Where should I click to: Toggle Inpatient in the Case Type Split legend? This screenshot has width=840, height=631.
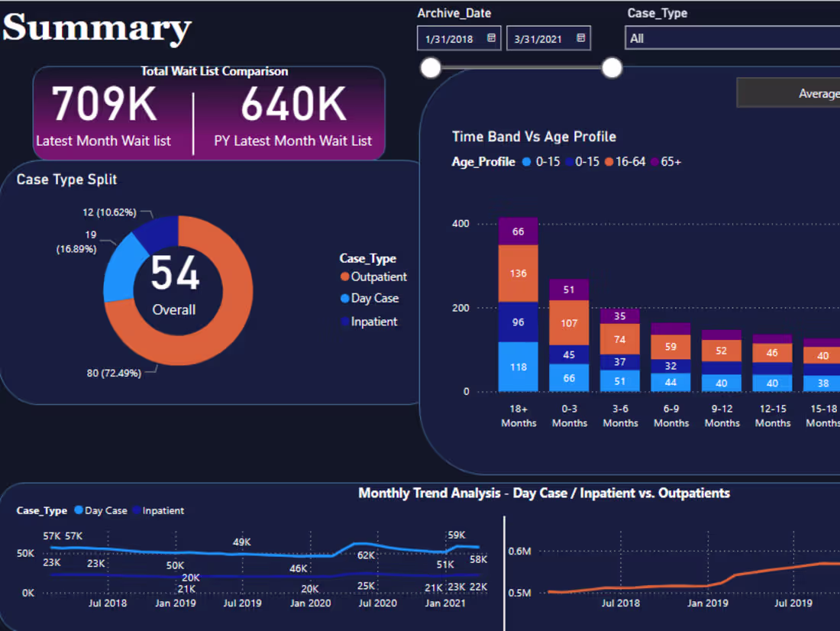pyautogui.click(x=345, y=322)
